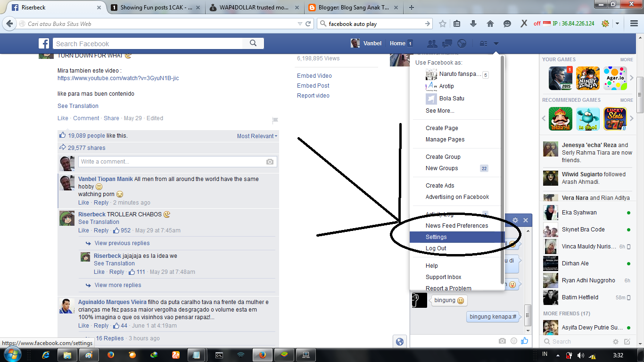Open Internet Explorer from the taskbar
644x362 pixels.
click(x=46, y=355)
